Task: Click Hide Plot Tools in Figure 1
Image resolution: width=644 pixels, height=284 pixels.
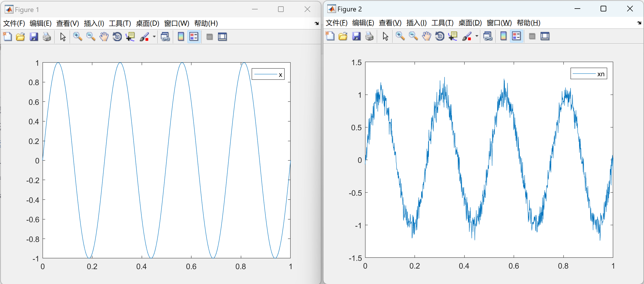Action: click(209, 37)
